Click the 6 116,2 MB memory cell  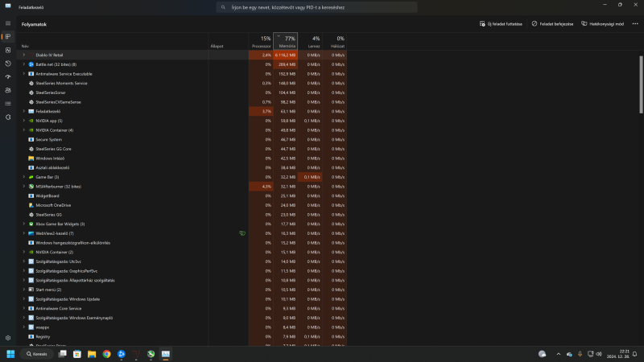click(x=286, y=55)
